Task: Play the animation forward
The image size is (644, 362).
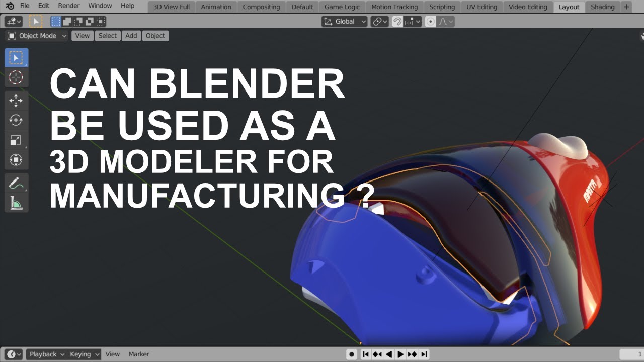Action: 400,354
